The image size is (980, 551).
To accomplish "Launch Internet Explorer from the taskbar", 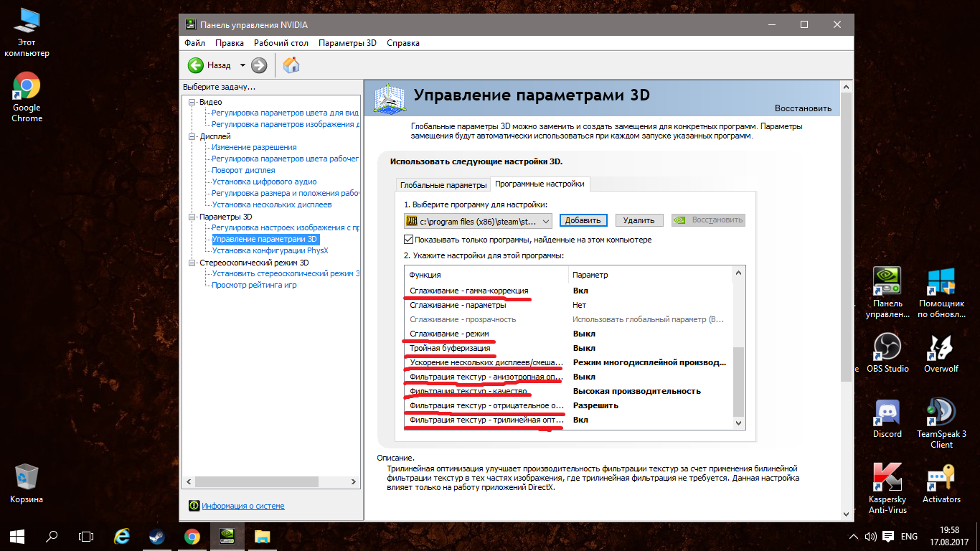I will (x=122, y=536).
